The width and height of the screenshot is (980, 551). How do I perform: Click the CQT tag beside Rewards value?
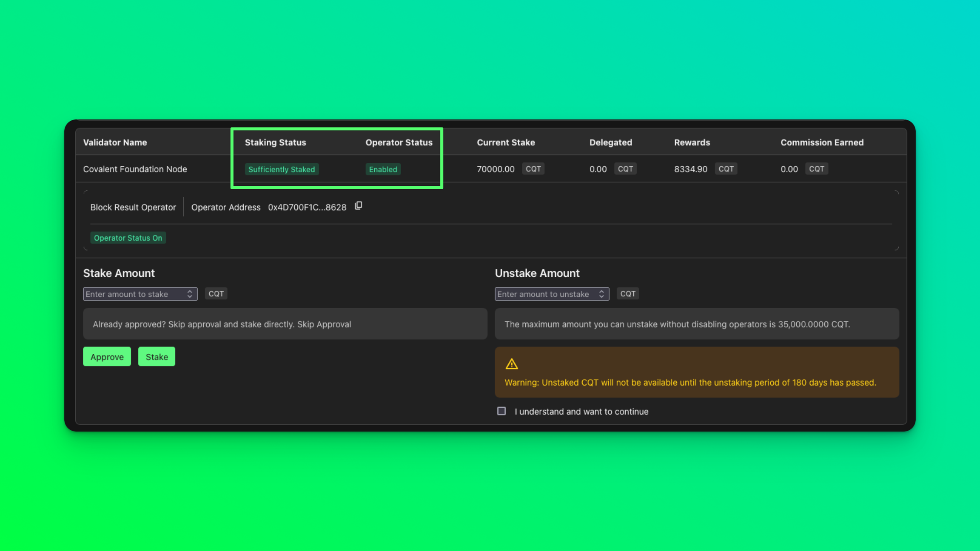726,169
